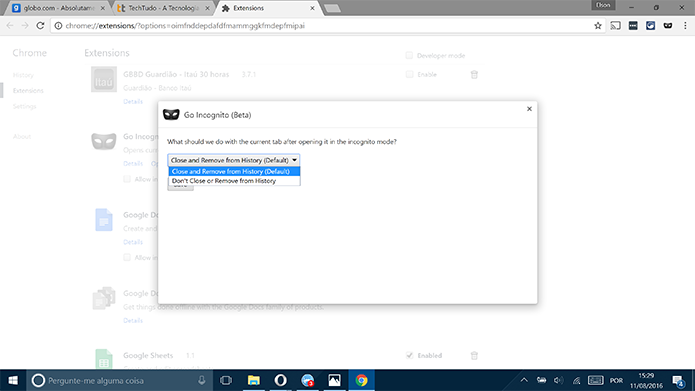
Task: Reload the page with the refresh icon
Action: (40, 26)
